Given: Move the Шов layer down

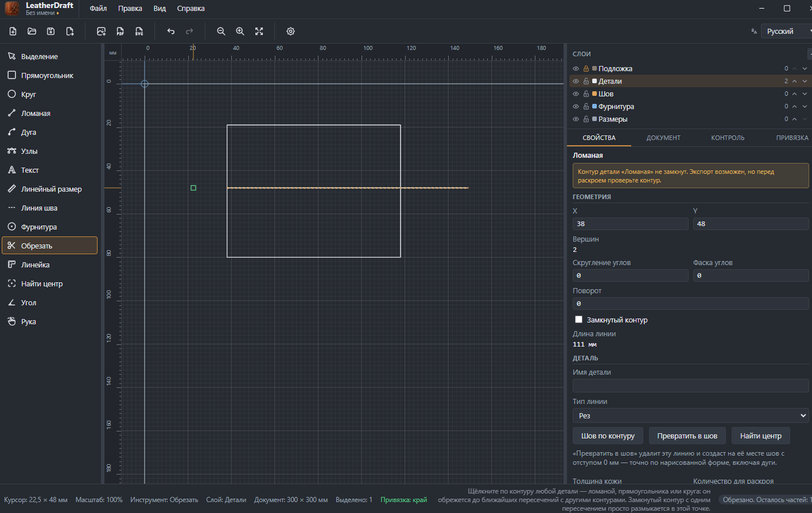Looking at the screenshot, I should (x=805, y=94).
